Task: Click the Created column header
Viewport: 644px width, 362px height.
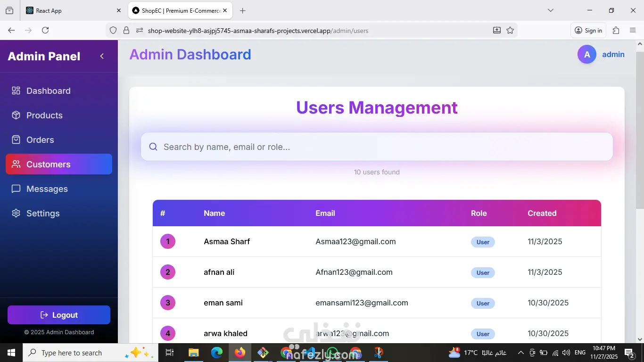Action: click(542, 214)
